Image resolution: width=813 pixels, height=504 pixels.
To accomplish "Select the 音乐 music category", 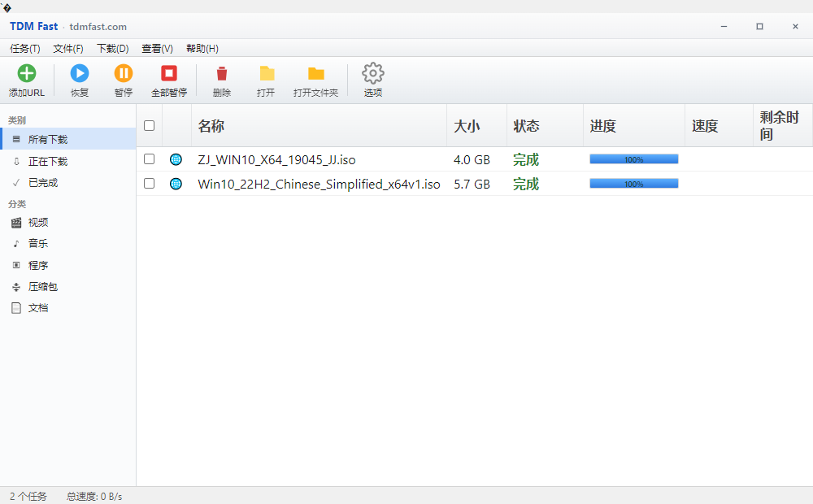I will (x=68, y=244).
